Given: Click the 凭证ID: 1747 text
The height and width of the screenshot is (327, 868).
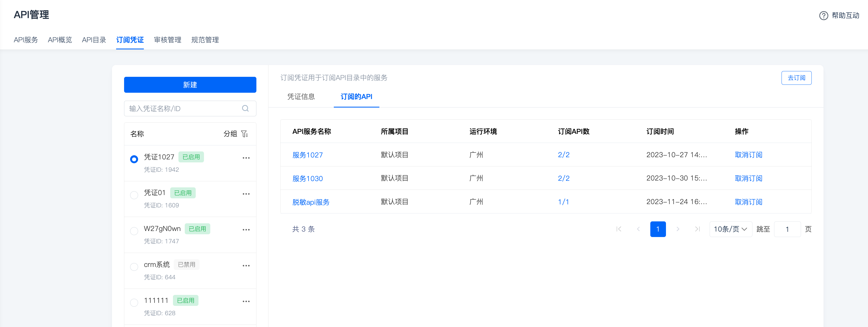Looking at the screenshot, I should point(161,241).
